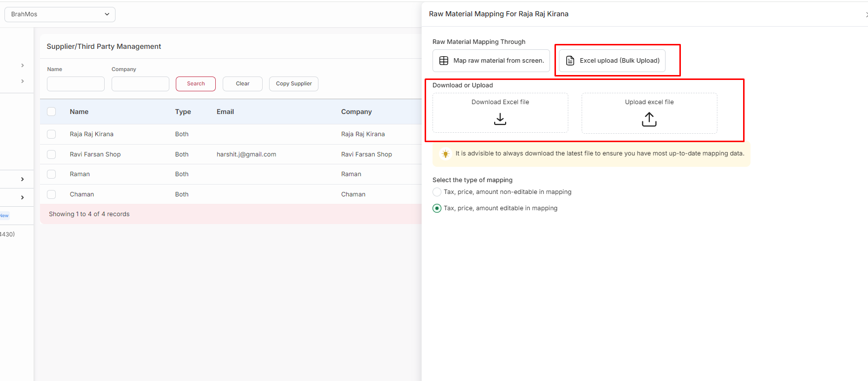This screenshot has width=868, height=381.
Task: Expand the sidebar chevron just above the New badge
Action: point(23,197)
